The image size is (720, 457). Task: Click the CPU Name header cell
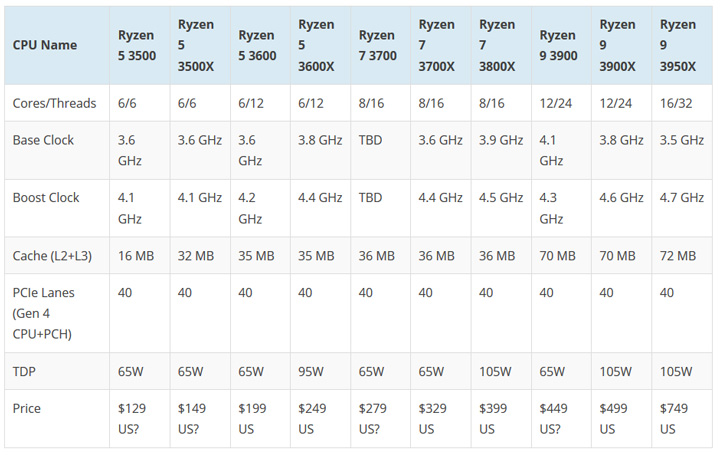(x=57, y=45)
